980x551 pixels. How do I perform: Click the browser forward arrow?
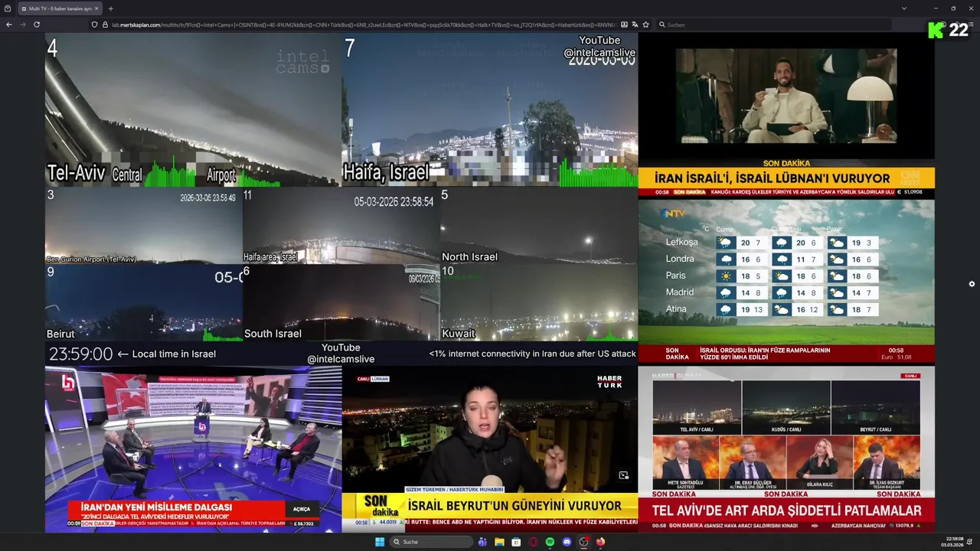(x=23, y=24)
